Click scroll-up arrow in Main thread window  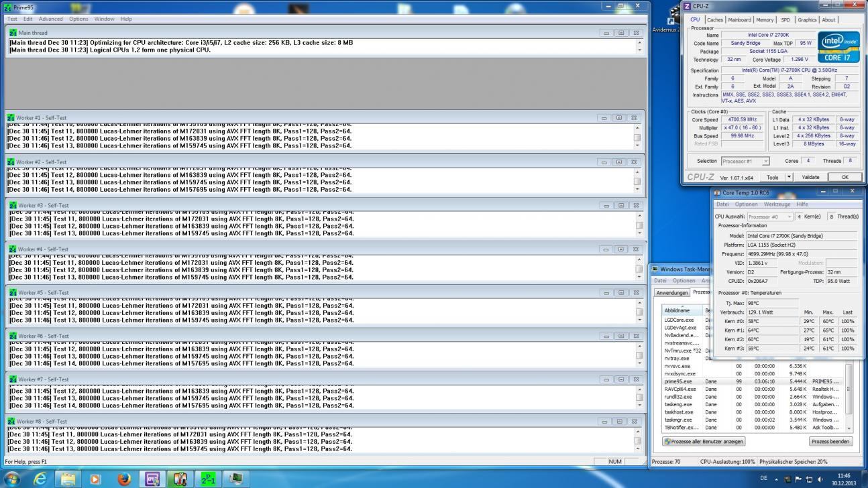pyautogui.click(x=639, y=42)
